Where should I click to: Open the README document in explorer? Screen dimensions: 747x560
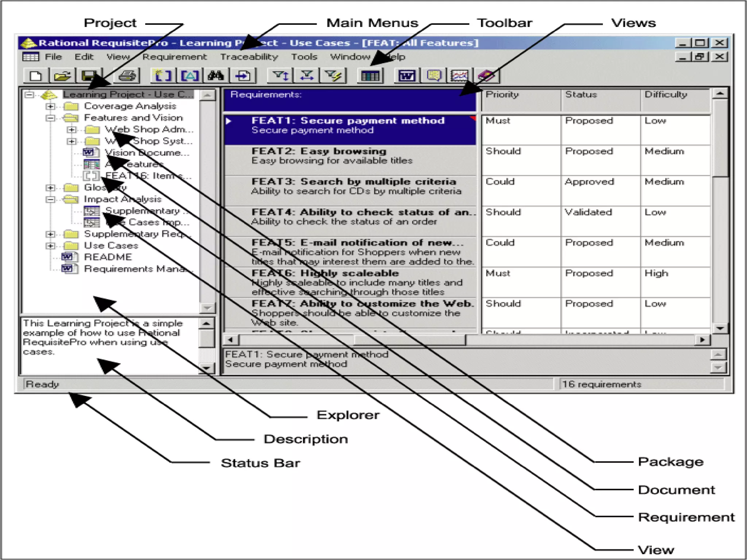click(x=108, y=257)
